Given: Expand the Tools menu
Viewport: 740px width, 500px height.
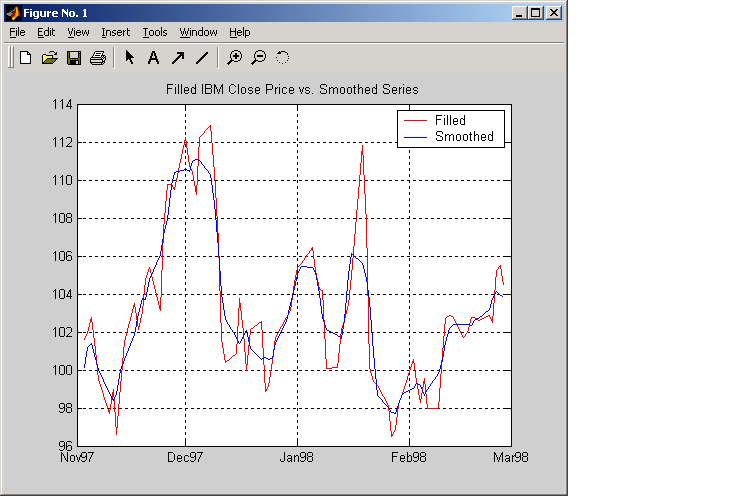Looking at the screenshot, I should pos(155,32).
